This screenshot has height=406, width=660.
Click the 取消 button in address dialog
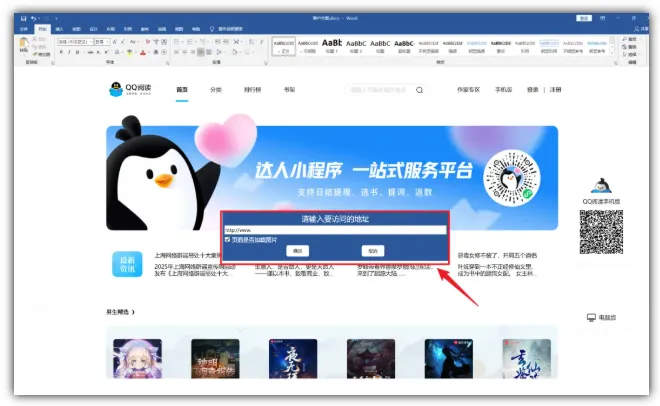tap(373, 251)
